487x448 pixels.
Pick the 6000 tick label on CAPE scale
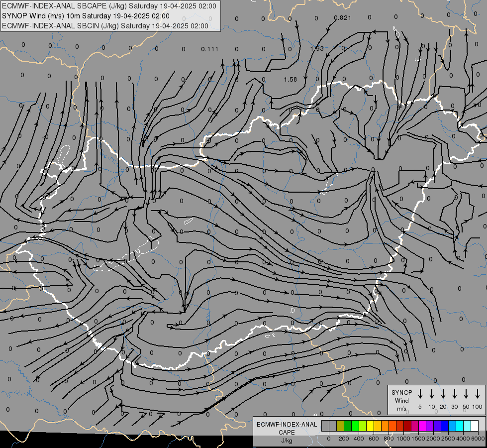coord(478,439)
